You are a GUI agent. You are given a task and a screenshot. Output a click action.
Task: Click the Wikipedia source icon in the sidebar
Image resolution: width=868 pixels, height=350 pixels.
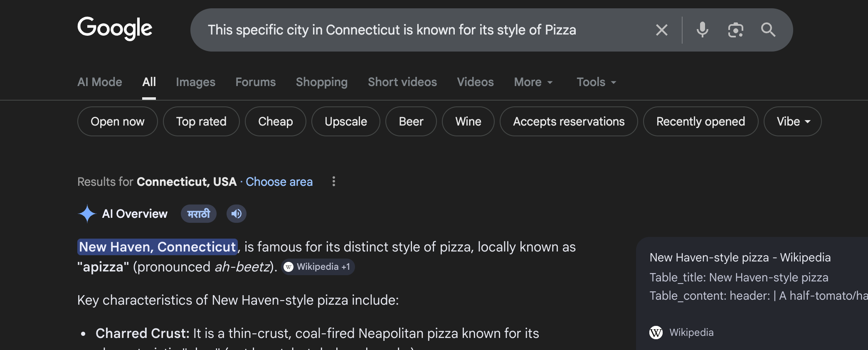pos(656,332)
